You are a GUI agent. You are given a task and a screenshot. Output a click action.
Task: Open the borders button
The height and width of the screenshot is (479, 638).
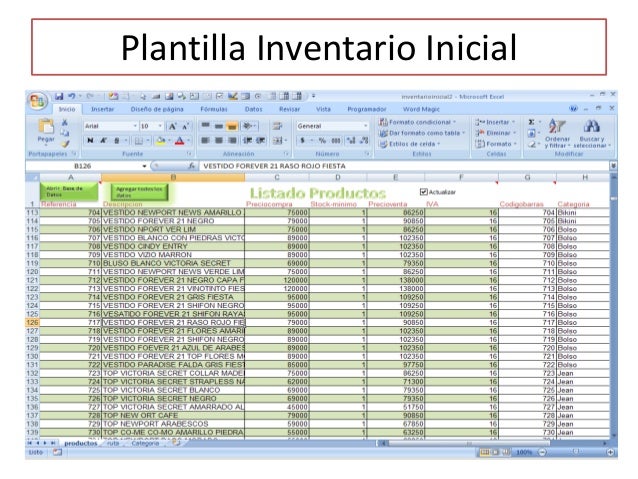coord(139,141)
